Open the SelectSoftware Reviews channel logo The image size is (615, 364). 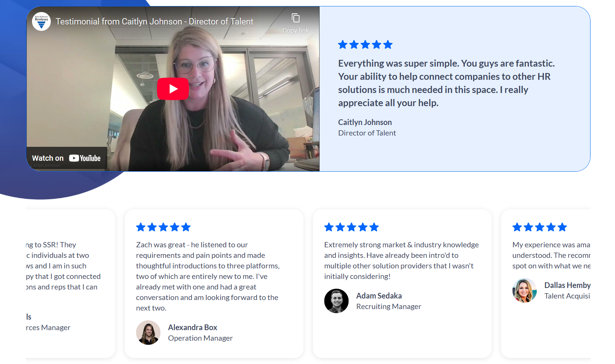[41, 21]
